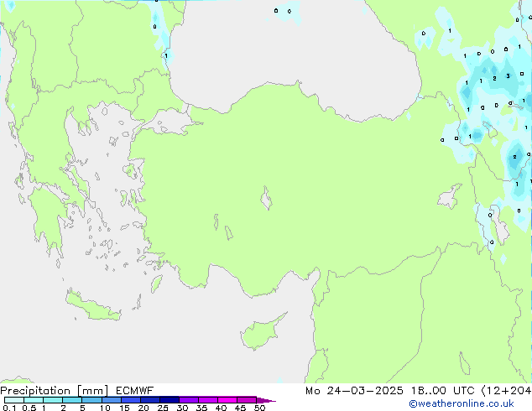
Task: Click the '0.1' legend scale label
Action: (x=9, y=408)
